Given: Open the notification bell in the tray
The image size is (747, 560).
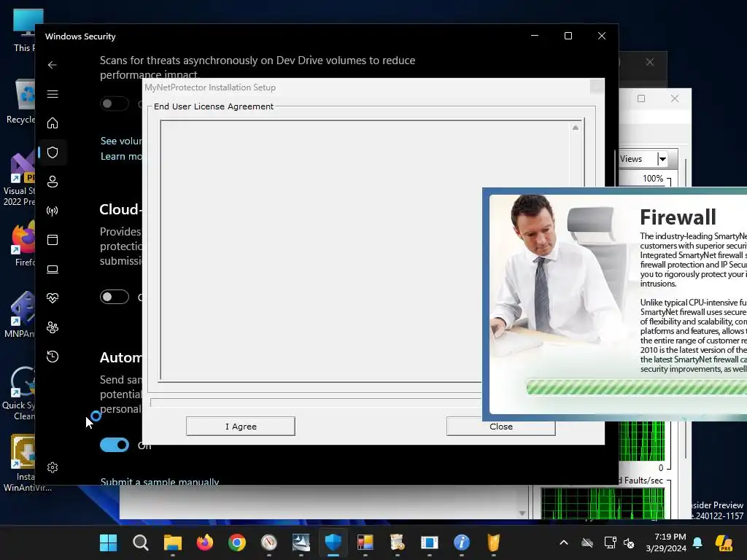Looking at the screenshot, I should (x=697, y=542).
